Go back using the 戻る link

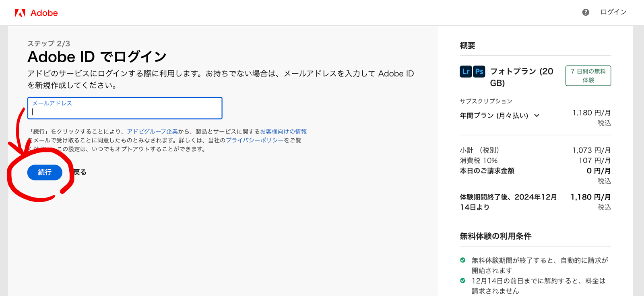point(80,172)
